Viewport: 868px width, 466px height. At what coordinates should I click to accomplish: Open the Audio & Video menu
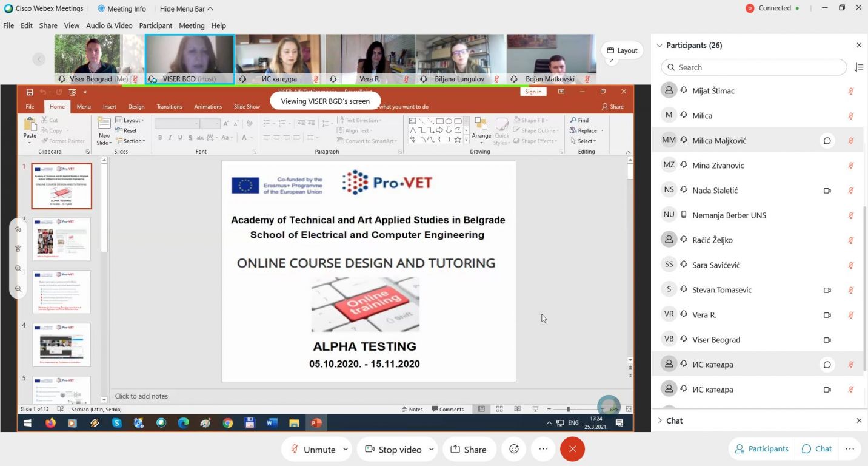click(x=109, y=25)
